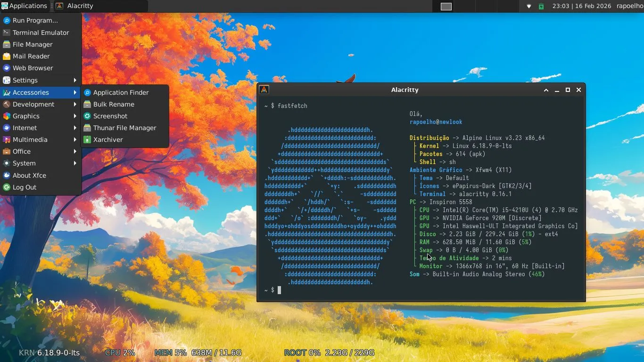Expand the Office submenu arrow
The height and width of the screenshot is (362, 644).
[x=75, y=151]
